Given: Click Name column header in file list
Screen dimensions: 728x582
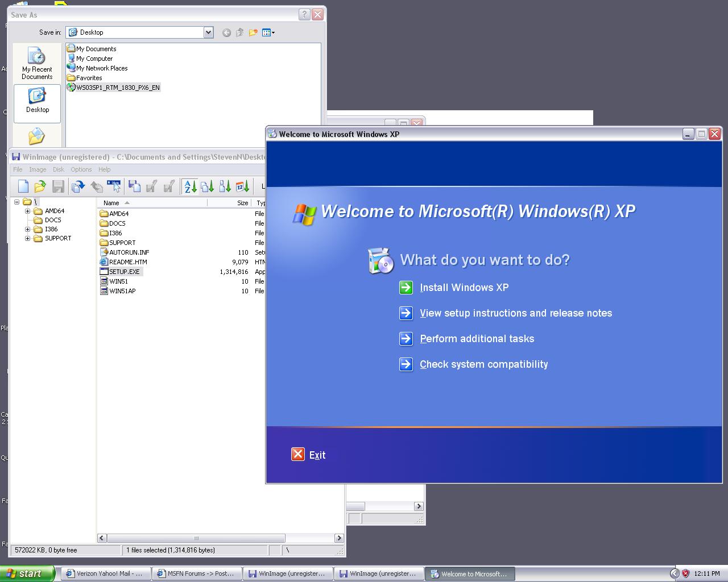Looking at the screenshot, I should pos(152,203).
